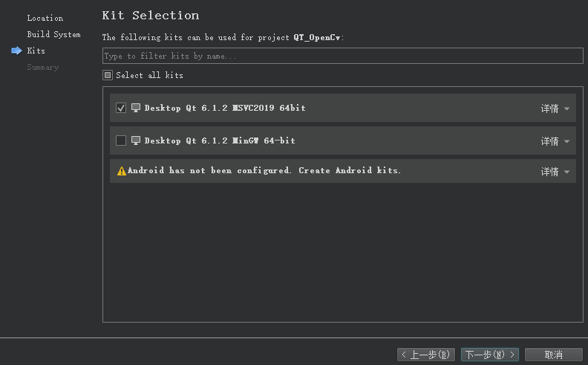588x365 pixels.
Task: Click the monitor icon for MinGW kit
Action: (x=136, y=140)
